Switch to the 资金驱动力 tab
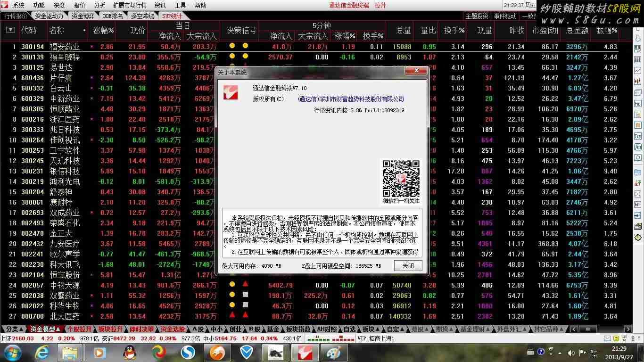Screen dimensions: 644x362 click(x=49, y=16)
